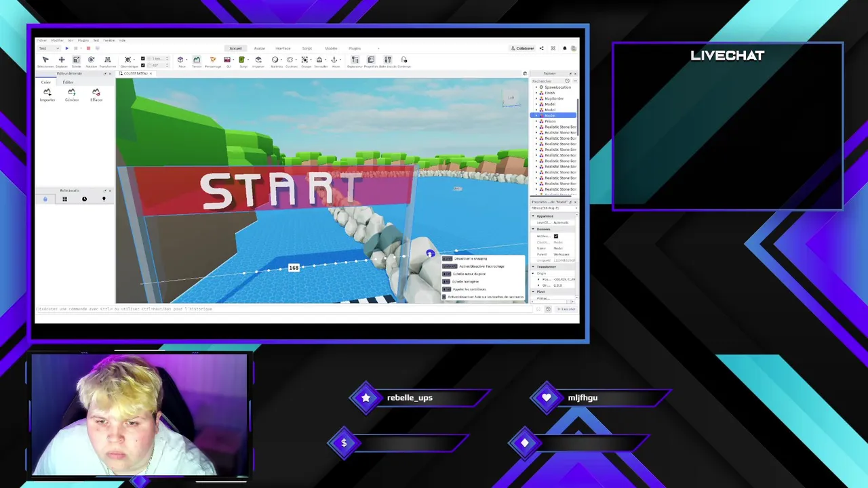
Task: Toggle the Archivable checkbox in Propriétés
Action: pyautogui.click(x=556, y=236)
